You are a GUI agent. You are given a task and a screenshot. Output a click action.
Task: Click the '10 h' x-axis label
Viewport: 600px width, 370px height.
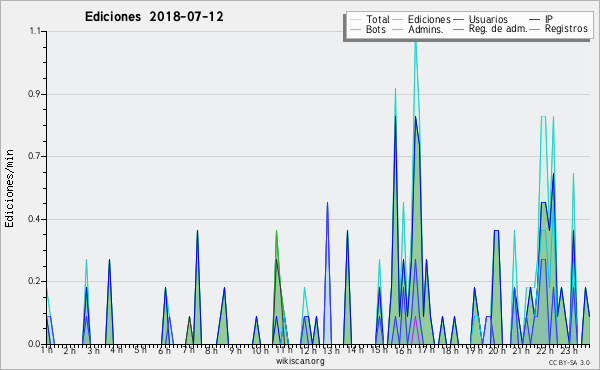pyautogui.click(x=260, y=350)
